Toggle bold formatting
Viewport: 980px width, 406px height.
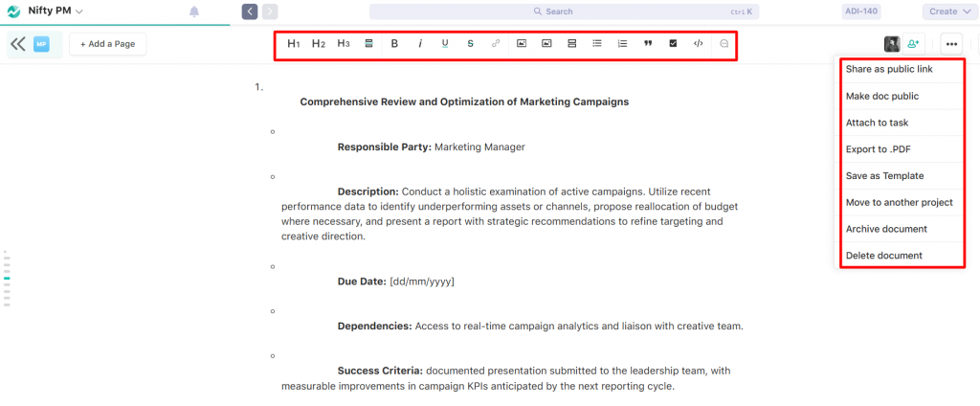click(394, 44)
